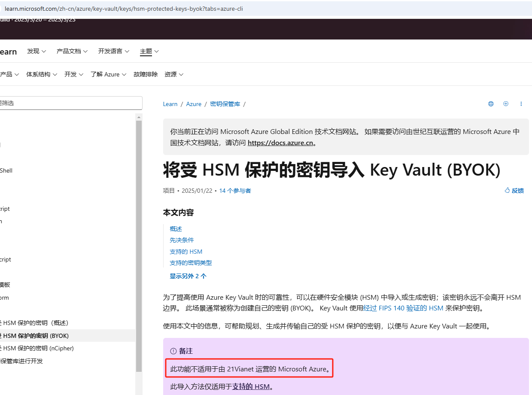Click the Learn breadcrumb link
Image resolution: width=532 pixels, height=395 pixels.
[x=170, y=104]
